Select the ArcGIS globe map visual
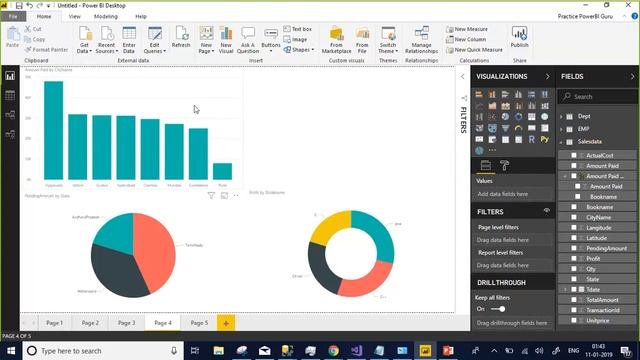 [479, 151]
